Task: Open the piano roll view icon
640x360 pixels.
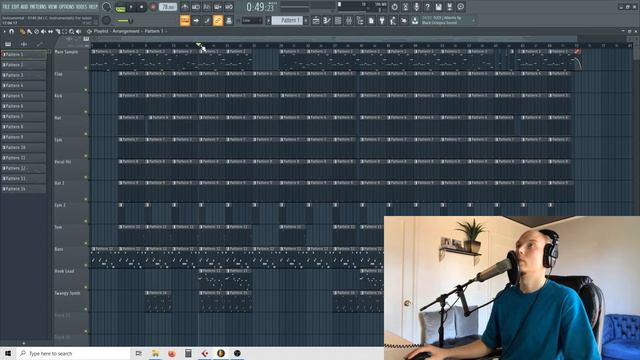Action: tap(327, 20)
